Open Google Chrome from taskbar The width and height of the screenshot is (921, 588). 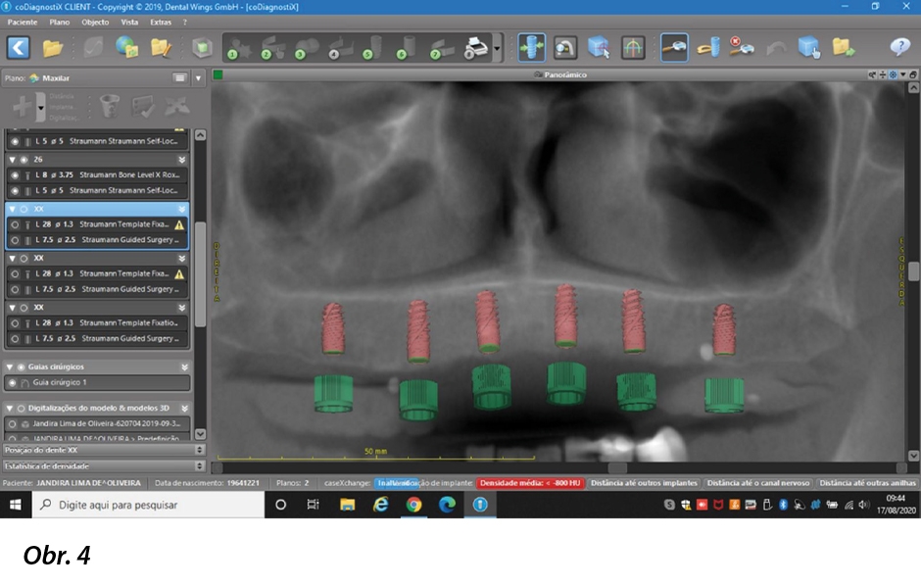413,505
